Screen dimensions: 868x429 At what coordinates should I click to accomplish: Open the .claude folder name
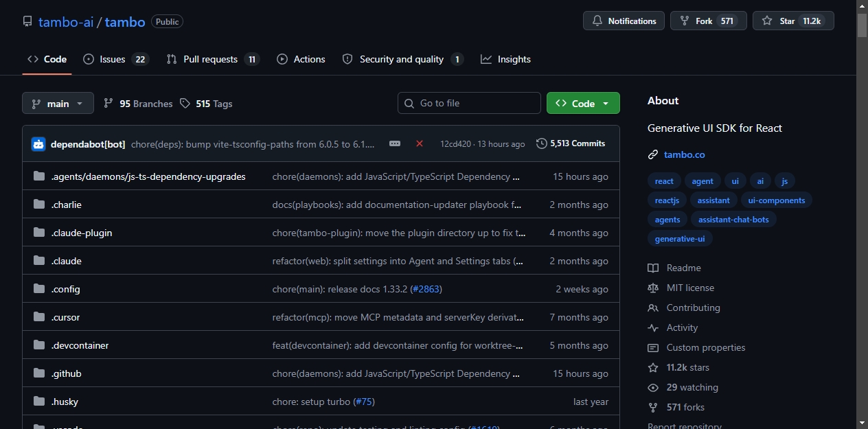point(67,261)
